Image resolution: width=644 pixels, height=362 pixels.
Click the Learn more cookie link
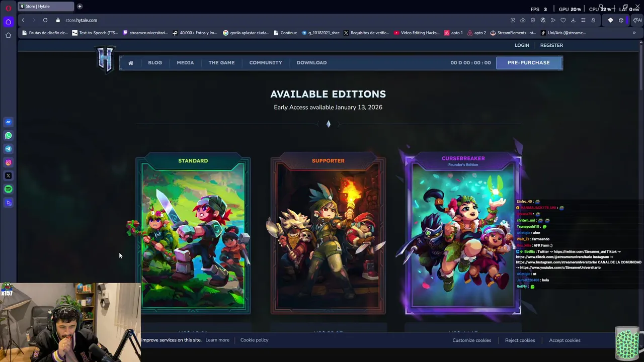tap(217, 340)
